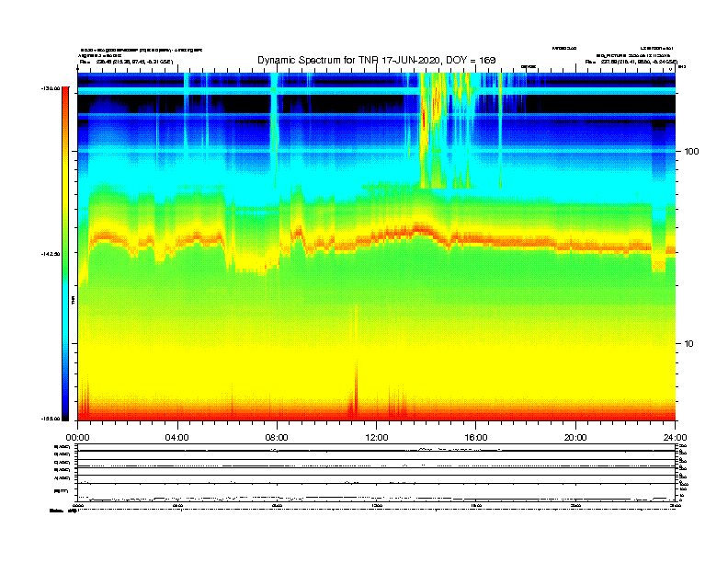Click the bottom pitch angle line panel
The image size is (728, 563).
coord(377,492)
